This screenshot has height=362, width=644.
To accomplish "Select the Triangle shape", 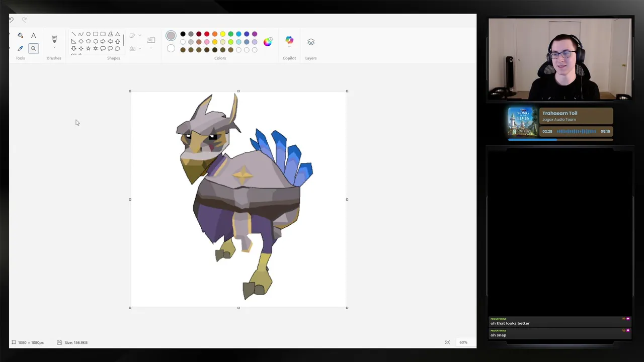I will pyautogui.click(x=118, y=34).
